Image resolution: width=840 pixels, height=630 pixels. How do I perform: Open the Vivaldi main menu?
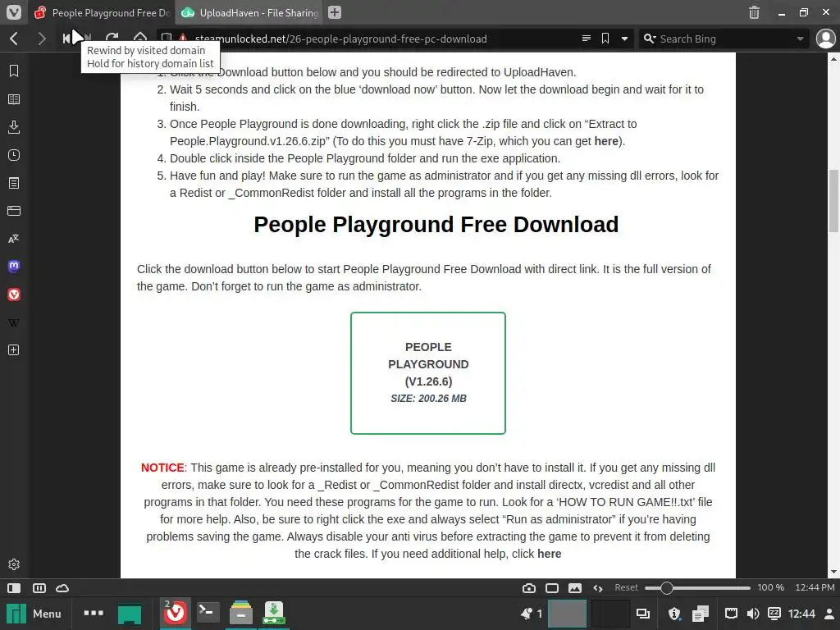[x=13, y=11]
